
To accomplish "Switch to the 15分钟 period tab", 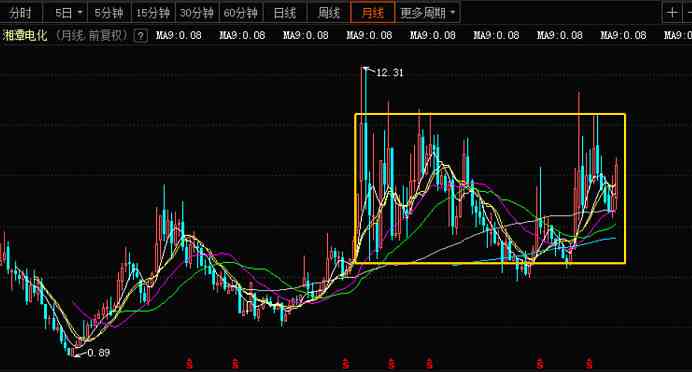I will (x=153, y=12).
